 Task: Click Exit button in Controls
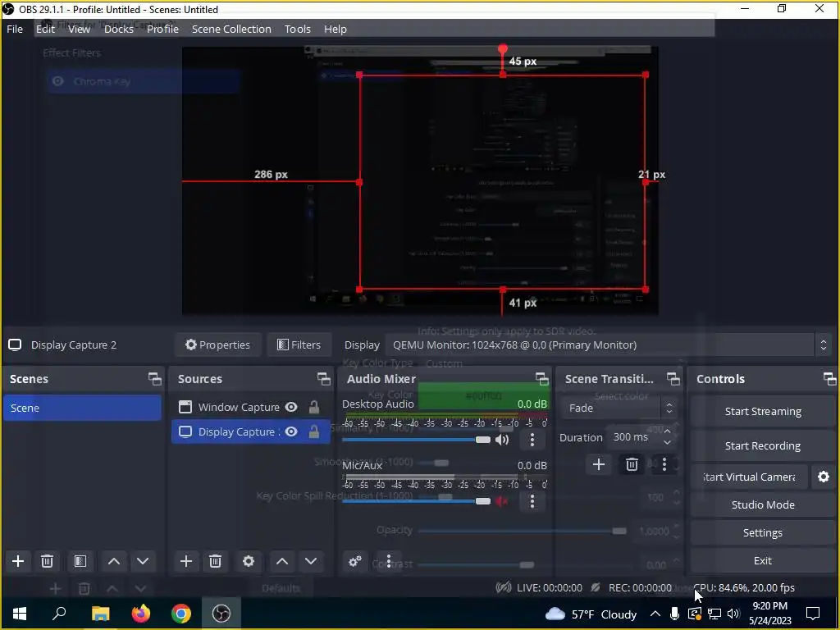pos(763,560)
